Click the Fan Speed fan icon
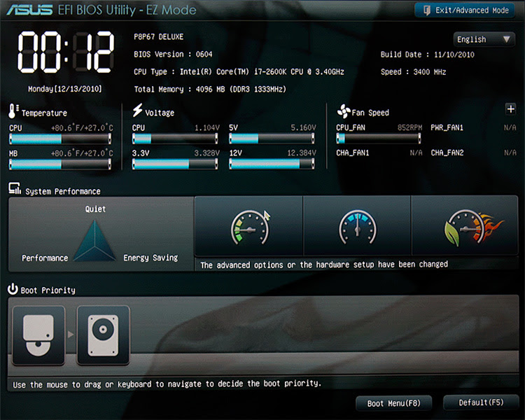 pos(344,111)
